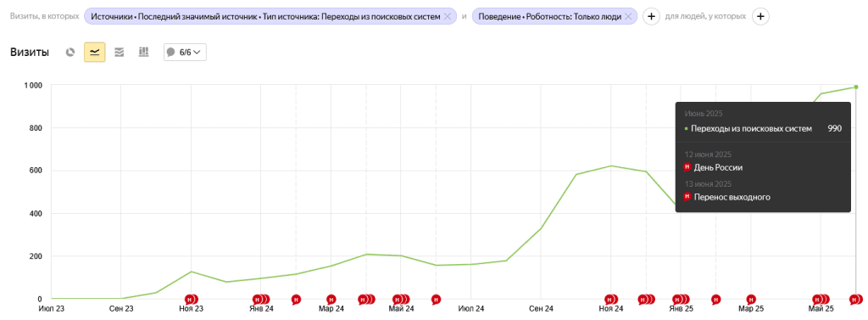Click the holiday marker cluster at Май 24
The image size is (868, 320).
pyautogui.click(x=401, y=300)
